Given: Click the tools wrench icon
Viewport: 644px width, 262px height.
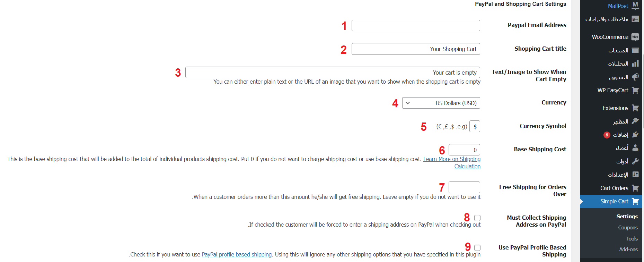Looking at the screenshot, I should [x=635, y=161].
